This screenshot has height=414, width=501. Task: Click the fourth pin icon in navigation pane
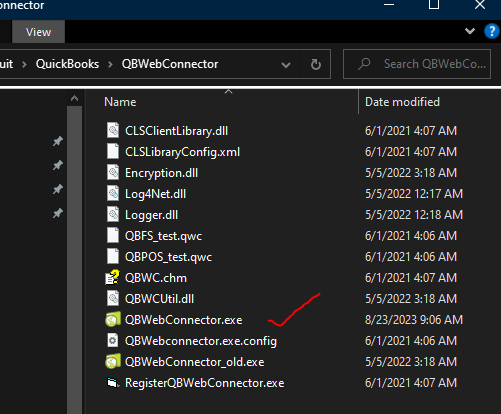tap(58, 213)
